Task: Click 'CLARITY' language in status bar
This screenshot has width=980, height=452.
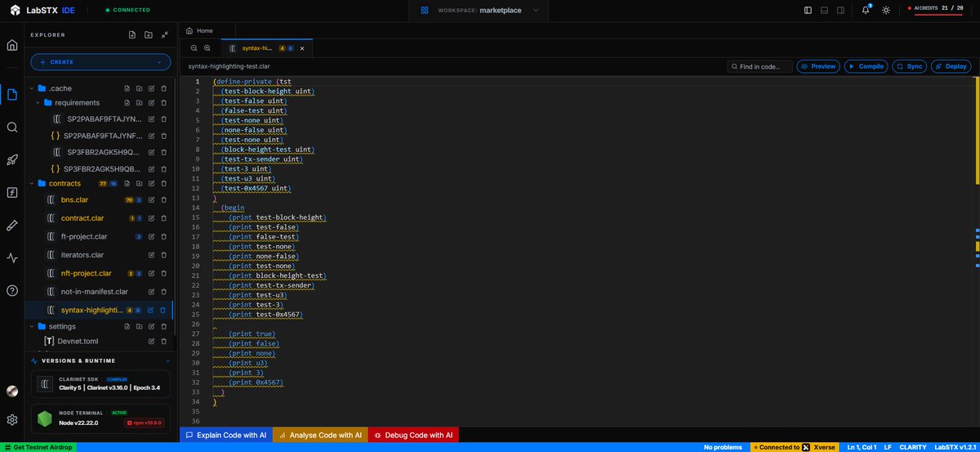Action: 912,447
